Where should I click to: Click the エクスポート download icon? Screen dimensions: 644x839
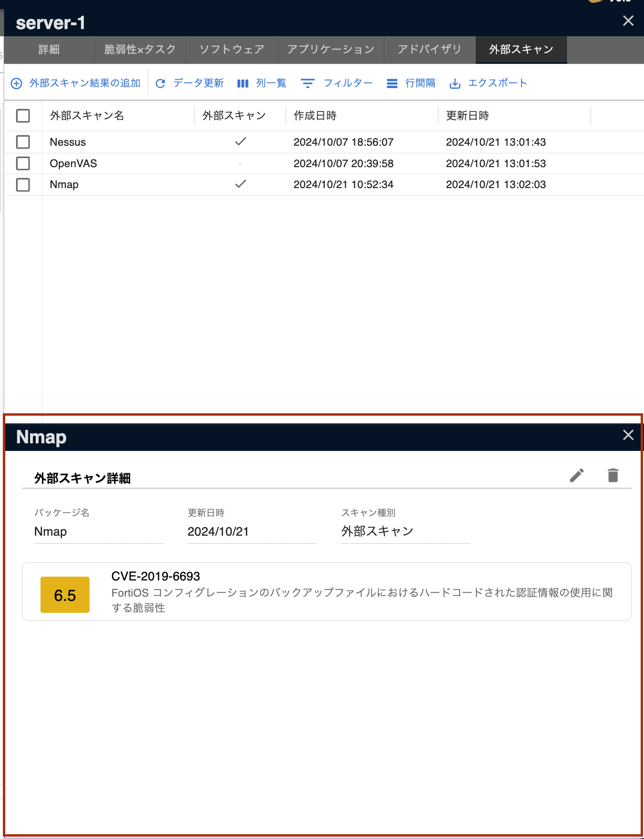click(455, 84)
